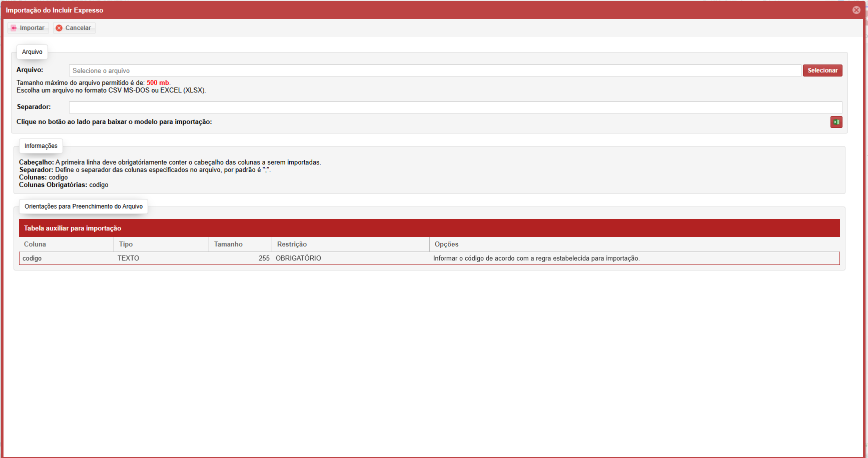
Task: Select the 'Informar o código' description cell
Action: 536,258
